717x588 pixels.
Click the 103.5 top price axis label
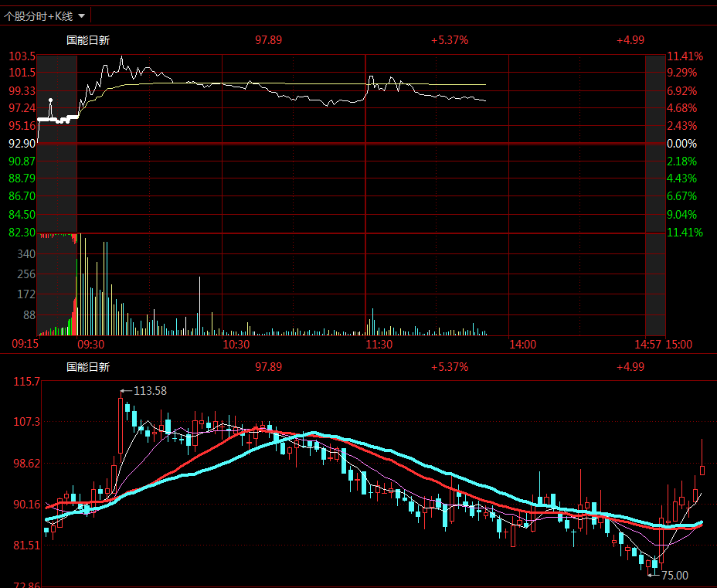22,56
